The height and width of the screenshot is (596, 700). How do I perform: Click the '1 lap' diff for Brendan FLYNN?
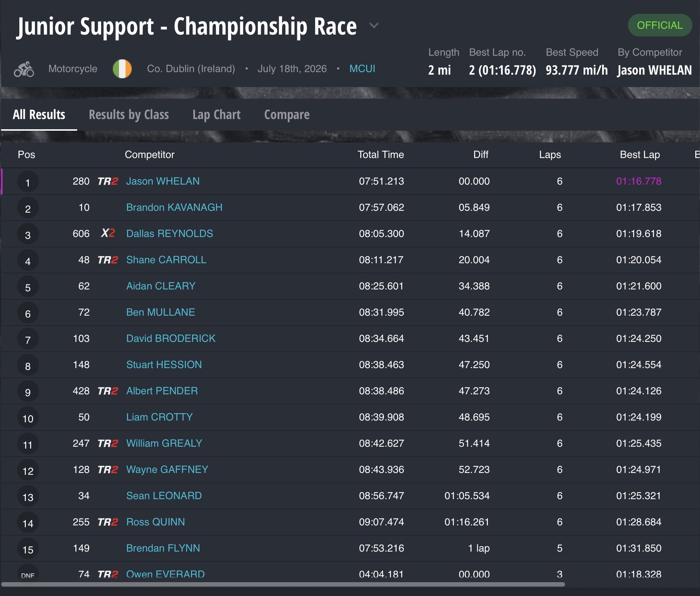click(479, 548)
